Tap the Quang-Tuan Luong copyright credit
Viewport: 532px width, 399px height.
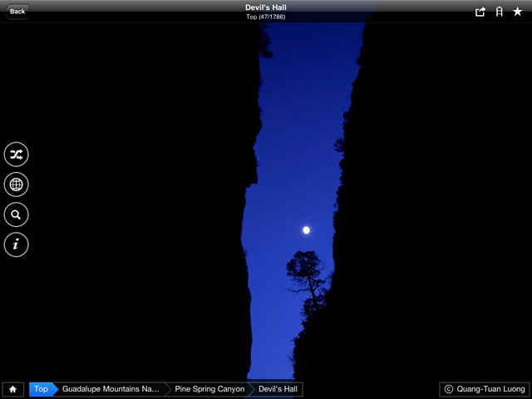[485, 389]
